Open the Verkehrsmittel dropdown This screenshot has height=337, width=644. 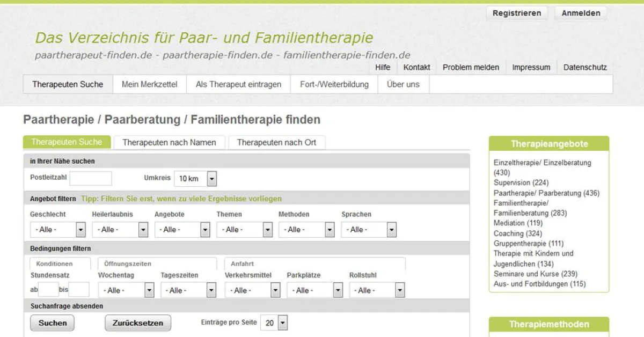click(x=252, y=290)
